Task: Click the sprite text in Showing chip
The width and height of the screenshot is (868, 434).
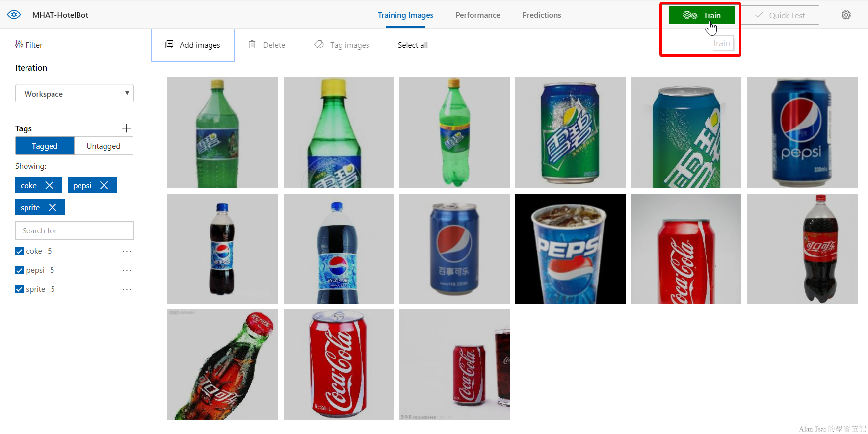Action: [x=30, y=207]
